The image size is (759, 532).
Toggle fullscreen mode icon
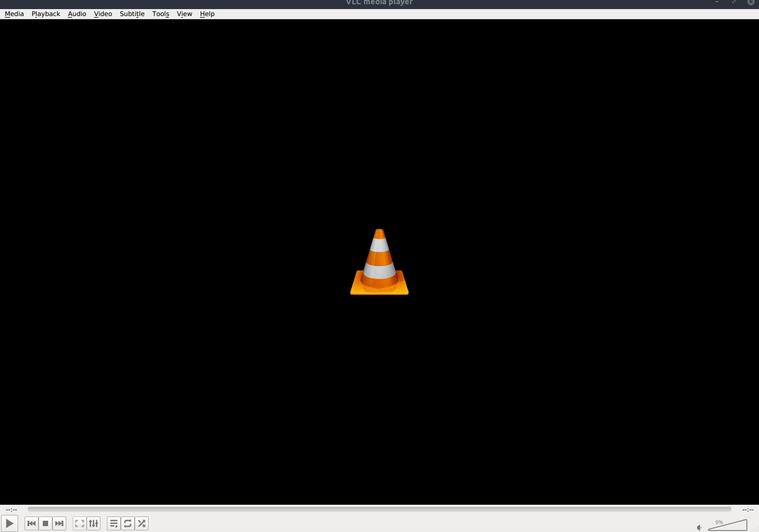coord(80,523)
